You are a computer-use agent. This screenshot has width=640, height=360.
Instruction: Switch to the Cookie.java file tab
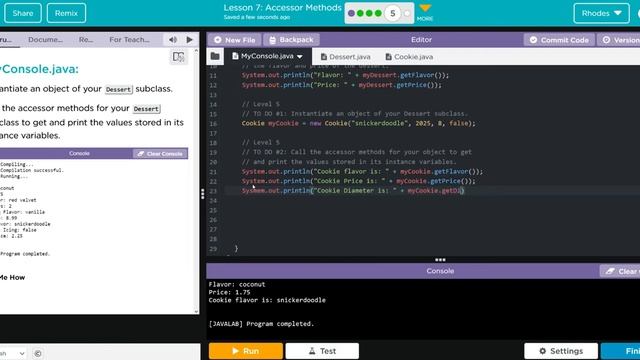tap(409, 57)
